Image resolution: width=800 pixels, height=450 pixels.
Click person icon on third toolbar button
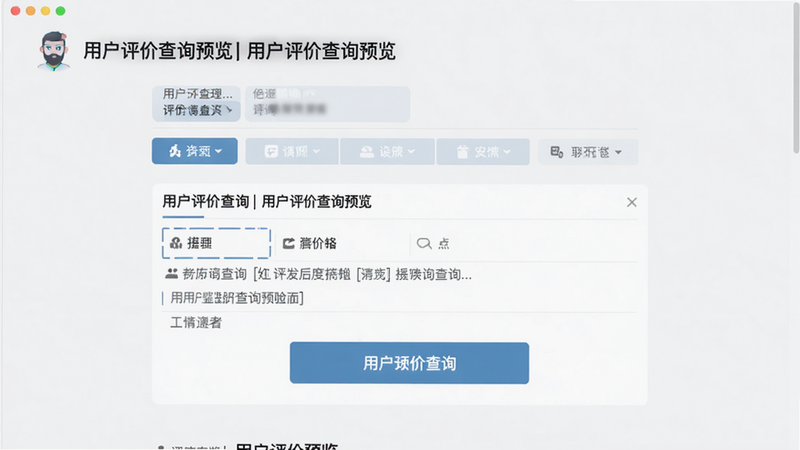[367, 152]
